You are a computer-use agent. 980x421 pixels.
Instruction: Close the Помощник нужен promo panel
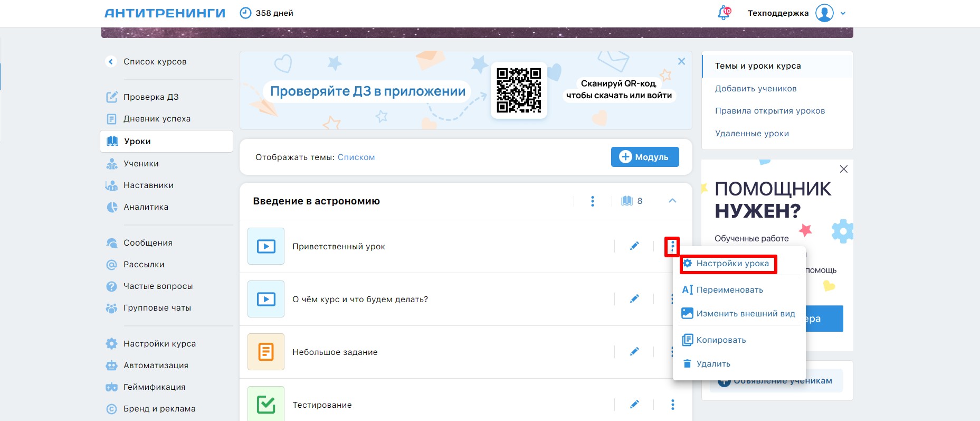843,169
